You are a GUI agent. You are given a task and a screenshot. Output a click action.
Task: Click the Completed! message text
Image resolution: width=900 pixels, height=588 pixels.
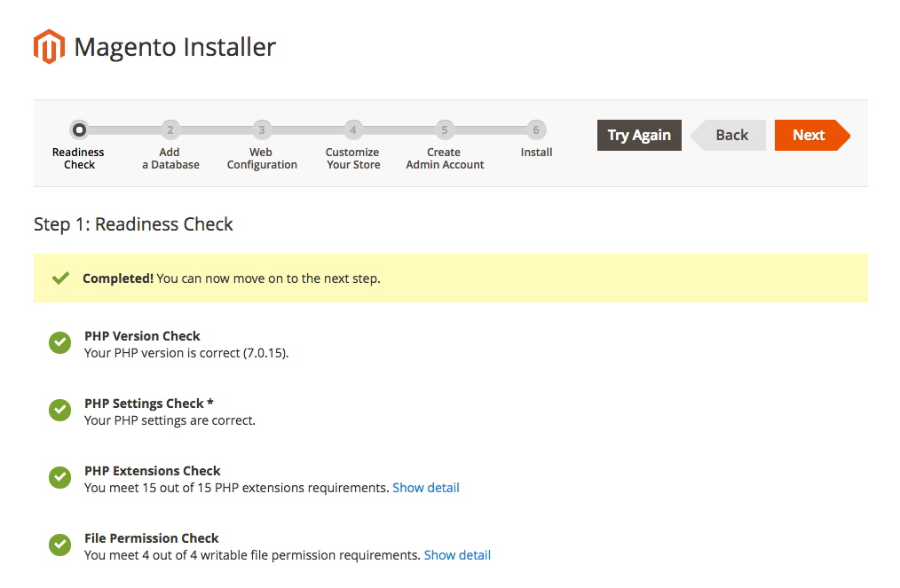point(232,278)
